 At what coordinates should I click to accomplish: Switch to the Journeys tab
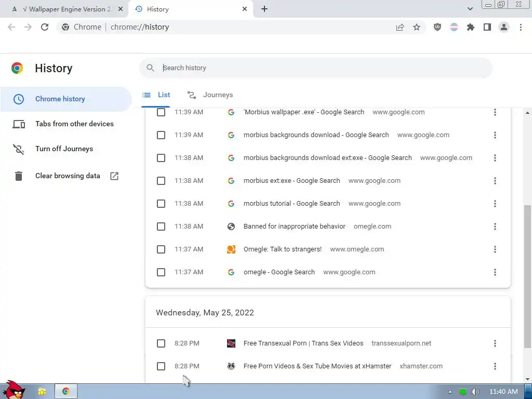tap(210, 95)
